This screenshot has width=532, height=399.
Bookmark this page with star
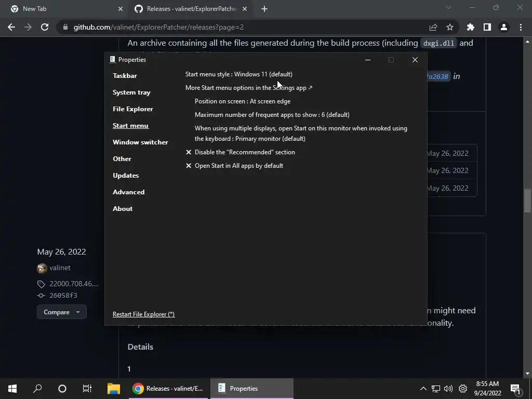coord(450,27)
